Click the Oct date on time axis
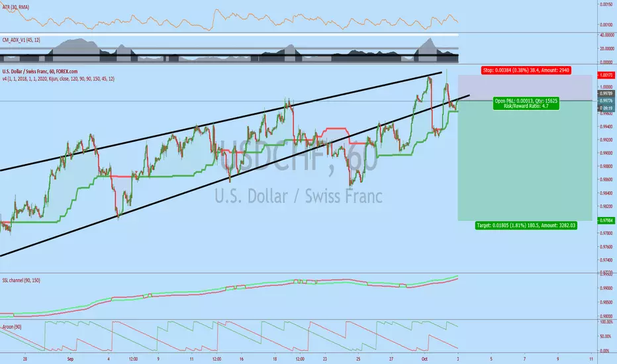Image resolution: width=617 pixels, height=364 pixels. click(x=424, y=359)
